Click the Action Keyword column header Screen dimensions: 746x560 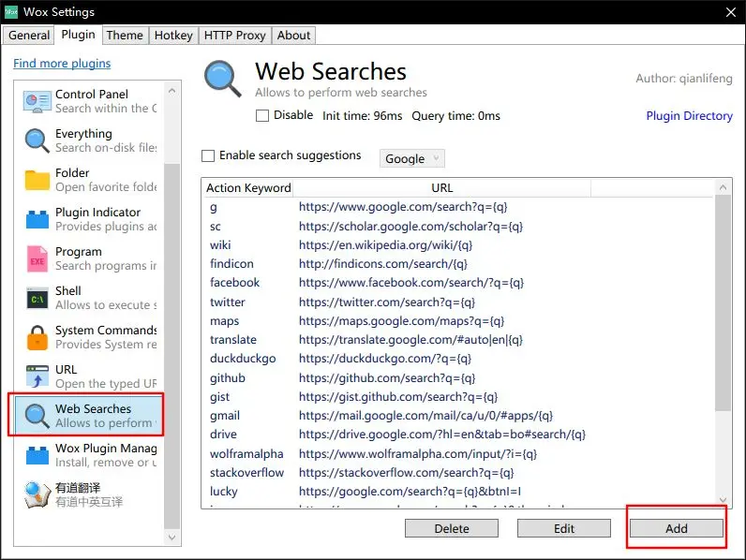(x=248, y=188)
